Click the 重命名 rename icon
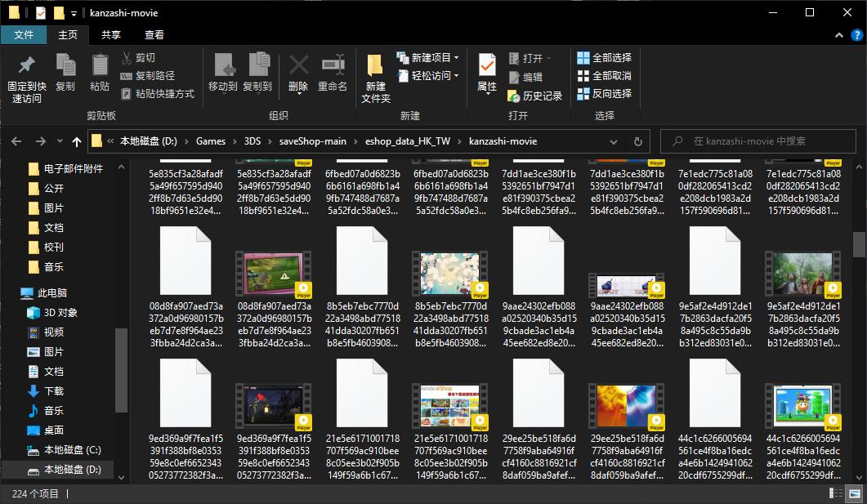Viewport: 867px width, 504px height. click(x=333, y=66)
